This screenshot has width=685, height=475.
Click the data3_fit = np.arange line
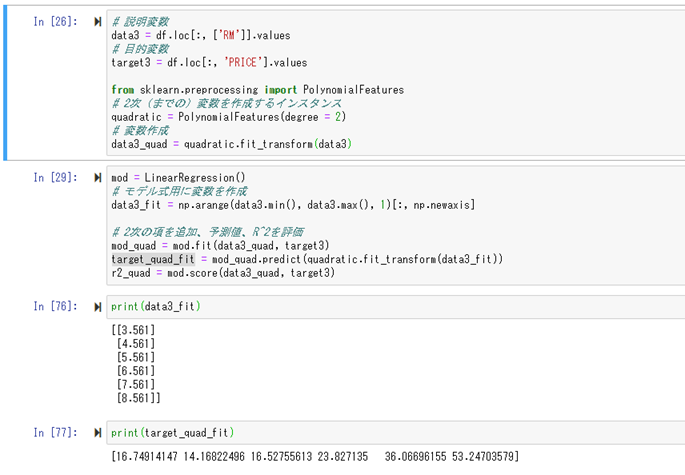(293, 205)
